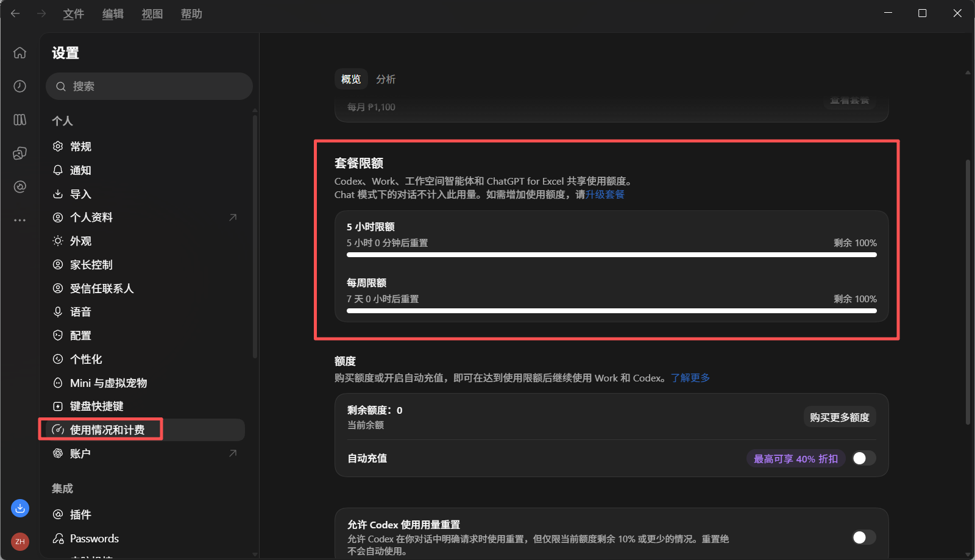Go back with the left arrow
The height and width of the screenshot is (560, 975).
(x=15, y=13)
